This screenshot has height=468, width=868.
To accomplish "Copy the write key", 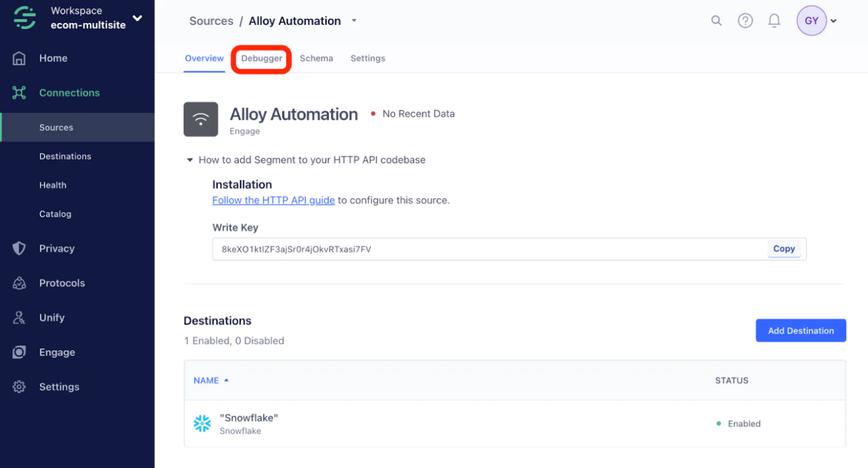I will [x=783, y=249].
